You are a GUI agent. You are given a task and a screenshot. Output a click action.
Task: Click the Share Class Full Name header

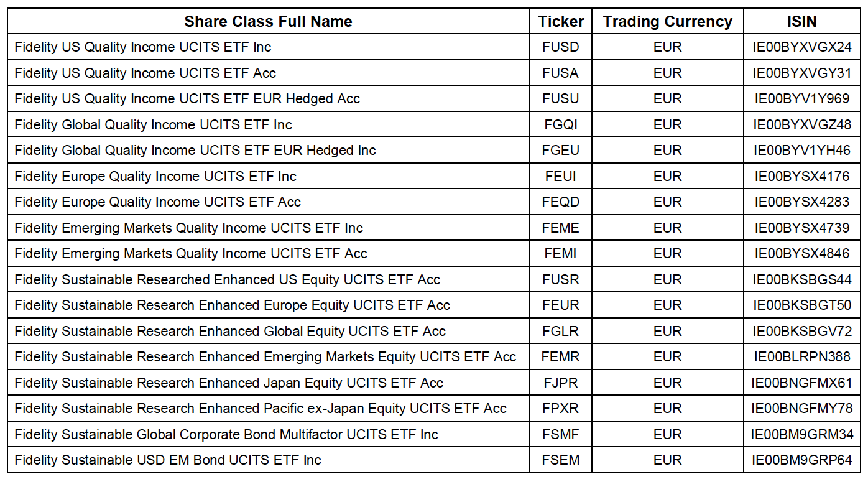pyautogui.click(x=268, y=22)
